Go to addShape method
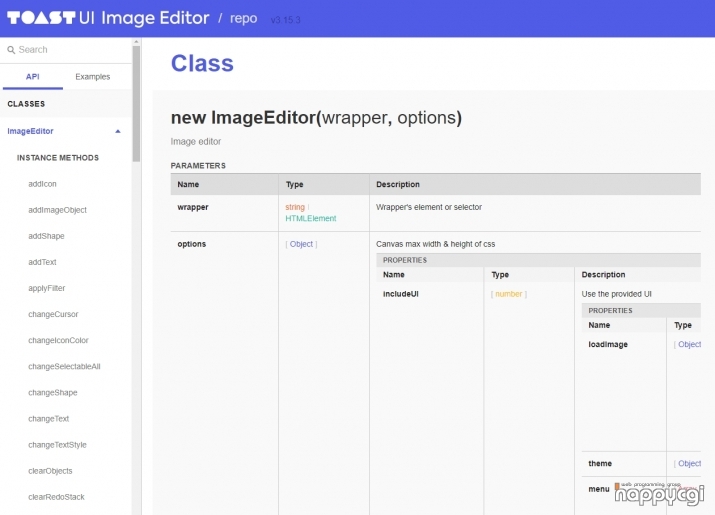This screenshot has height=515, width=715. coord(46,236)
